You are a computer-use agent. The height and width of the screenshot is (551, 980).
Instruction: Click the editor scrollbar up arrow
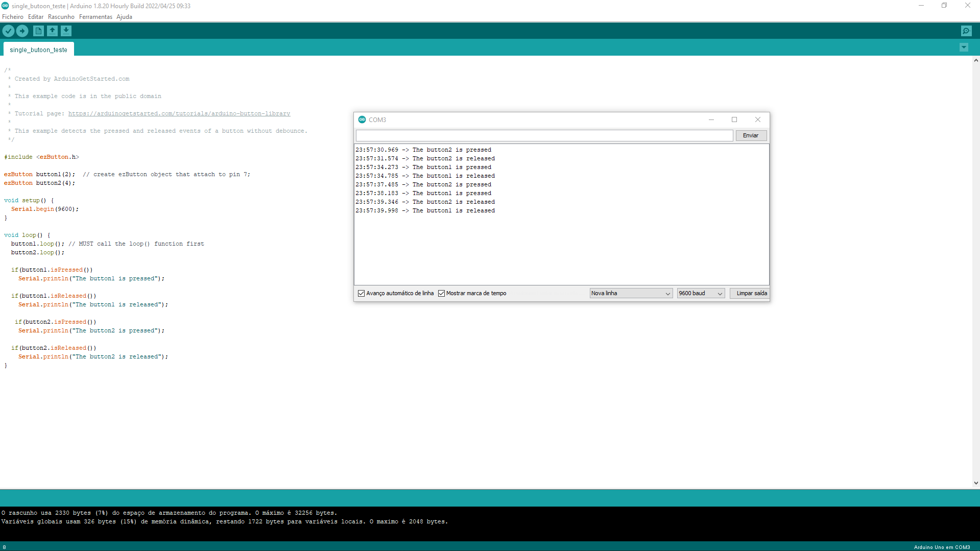click(976, 60)
